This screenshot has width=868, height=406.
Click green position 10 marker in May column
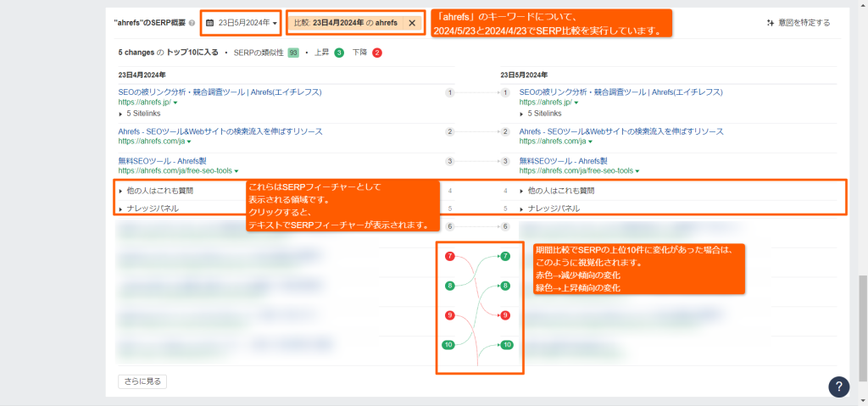point(507,345)
